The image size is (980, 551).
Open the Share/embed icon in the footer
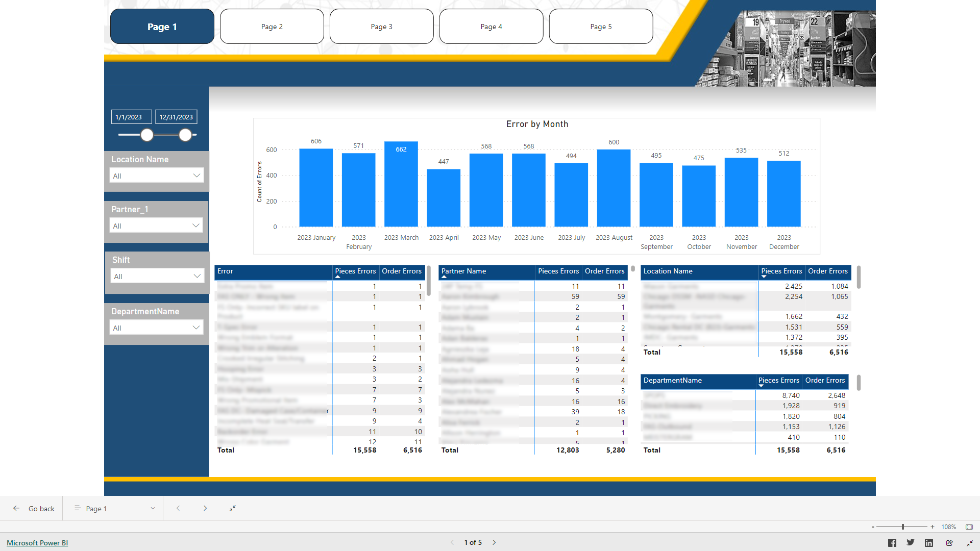point(949,542)
